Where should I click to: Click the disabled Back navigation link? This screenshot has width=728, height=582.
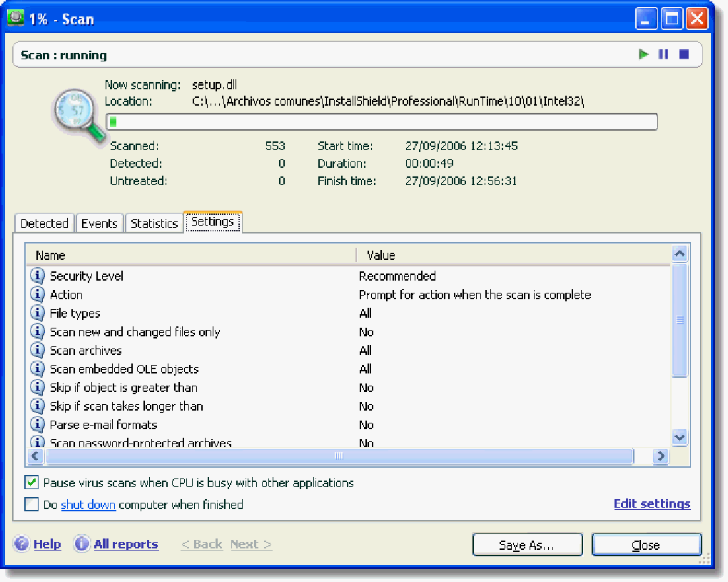202,544
